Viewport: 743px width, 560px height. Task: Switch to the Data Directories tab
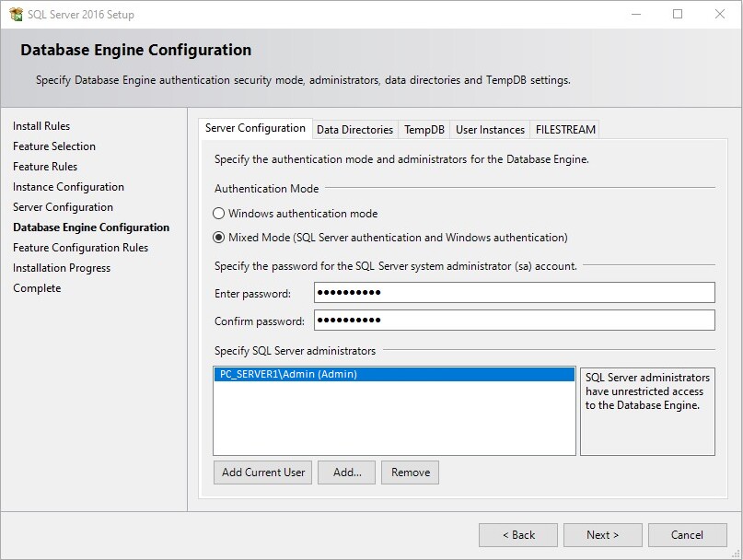pyautogui.click(x=354, y=130)
